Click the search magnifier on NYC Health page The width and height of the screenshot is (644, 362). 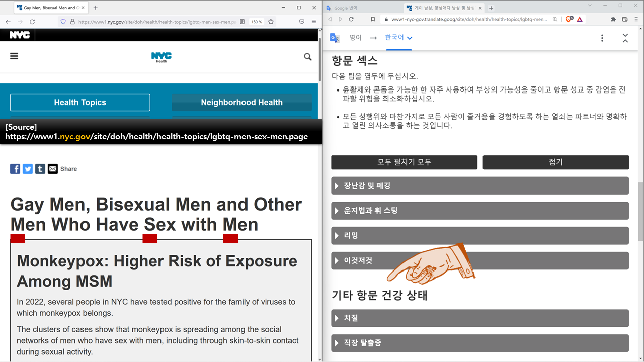click(x=308, y=57)
